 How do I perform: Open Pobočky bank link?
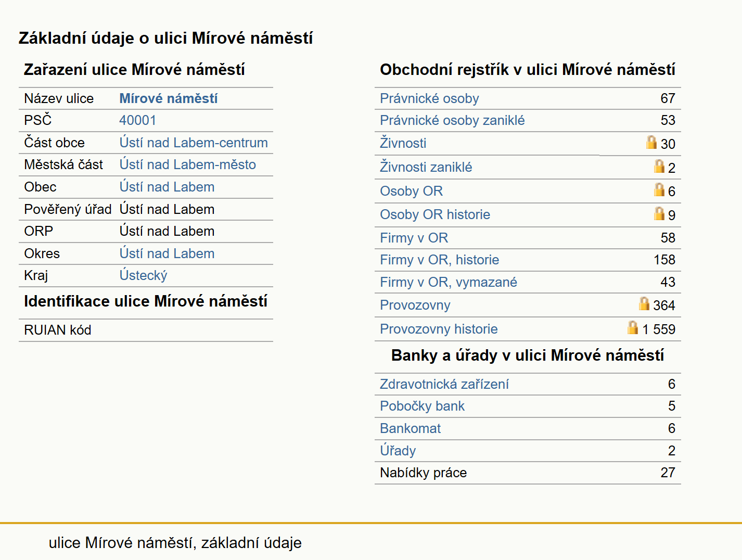coord(422,406)
